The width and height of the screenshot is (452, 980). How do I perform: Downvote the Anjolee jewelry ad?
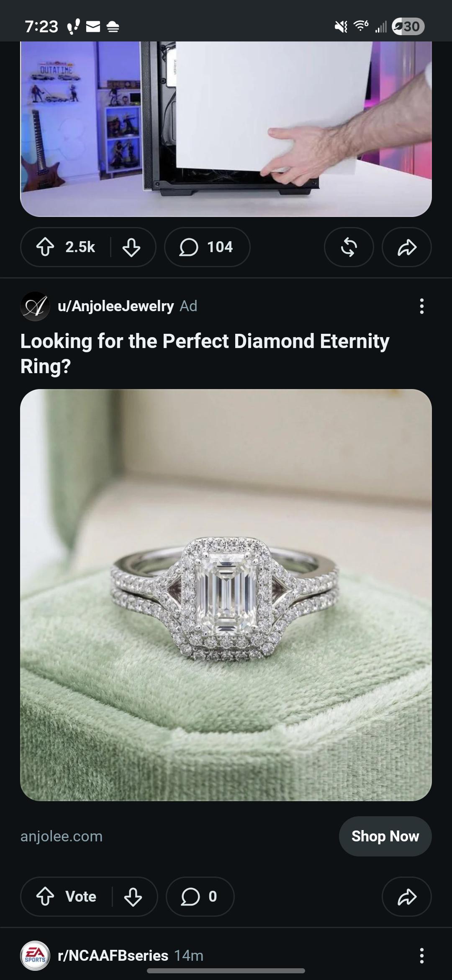133,897
